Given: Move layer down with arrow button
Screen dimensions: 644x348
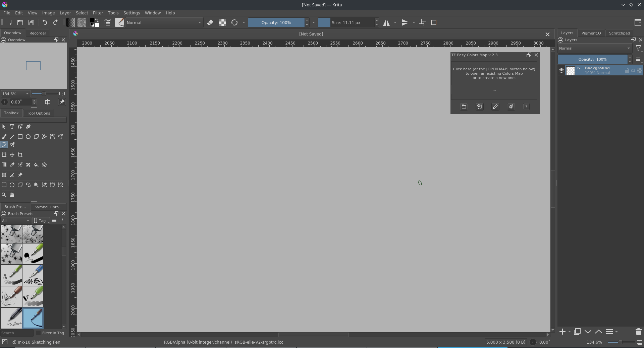Looking at the screenshot, I should (x=588, y=332).
